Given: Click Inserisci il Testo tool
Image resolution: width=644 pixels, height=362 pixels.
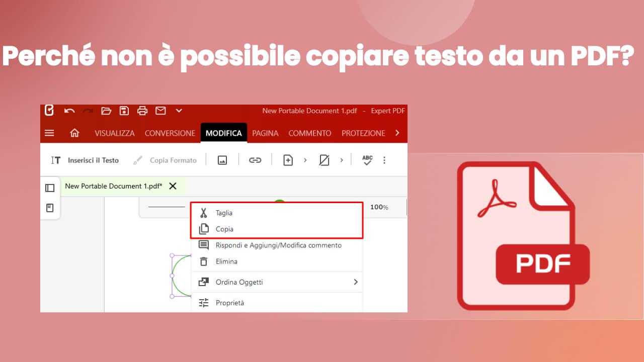Looking at the screenshot, I should (85, 160).
